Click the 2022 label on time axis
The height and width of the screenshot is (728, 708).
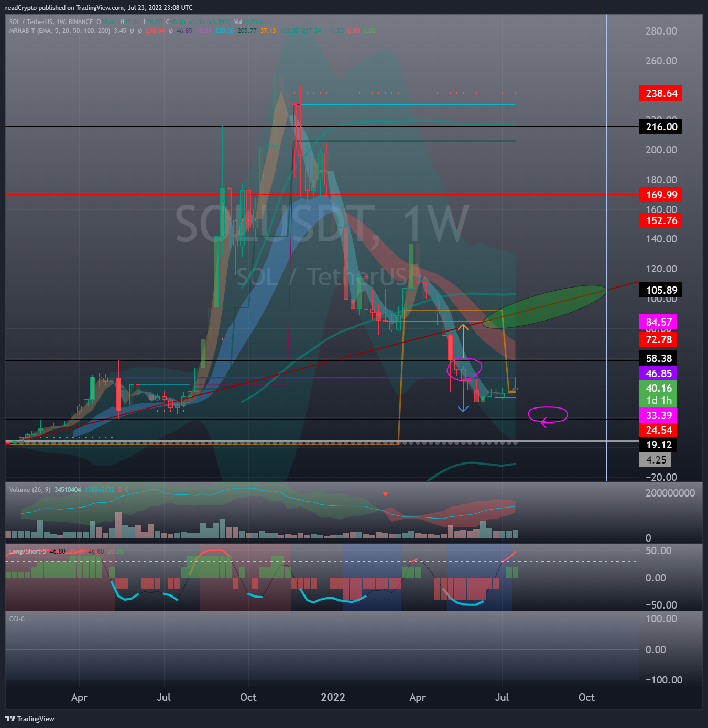(333, 697)
